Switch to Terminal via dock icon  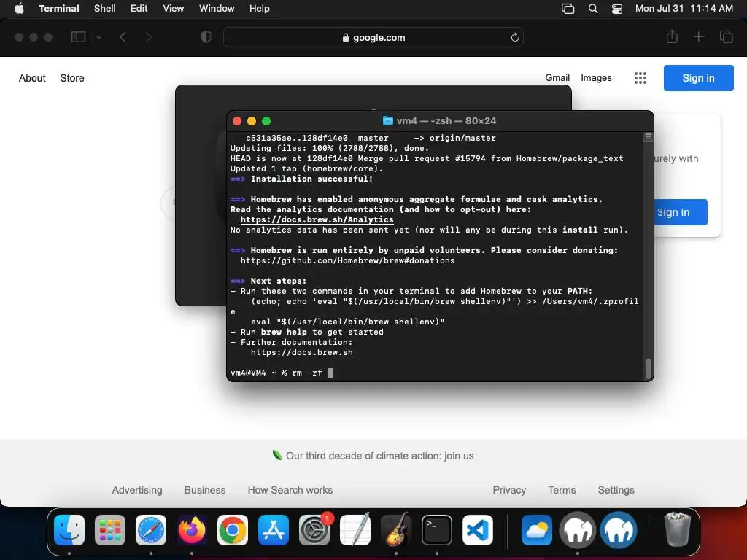(x=437, y=530)
